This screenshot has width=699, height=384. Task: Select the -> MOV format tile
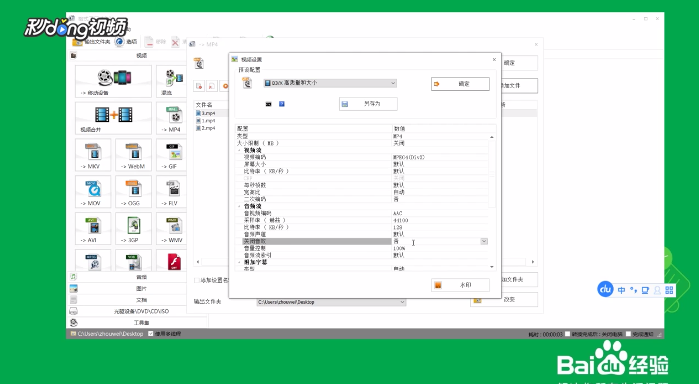93,192
